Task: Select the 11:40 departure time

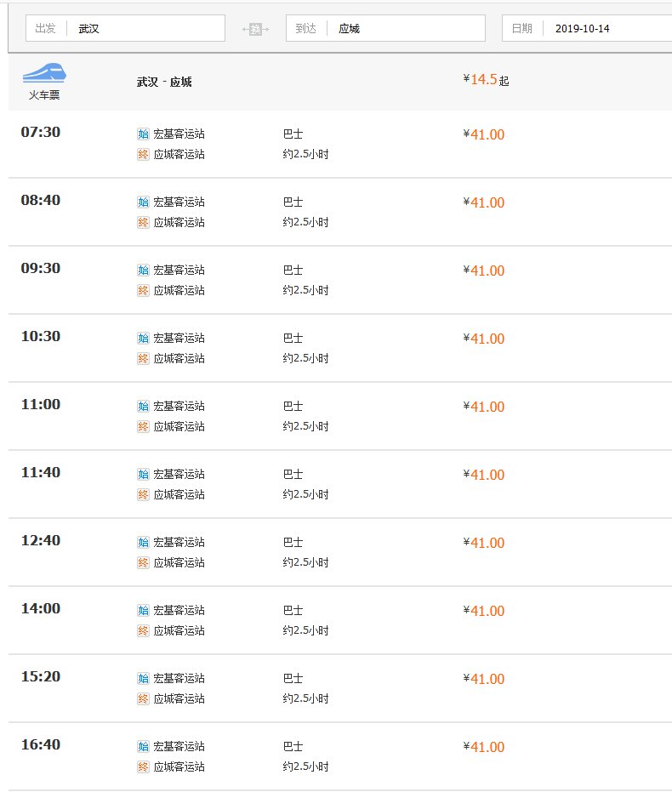Action: (40, 472)
